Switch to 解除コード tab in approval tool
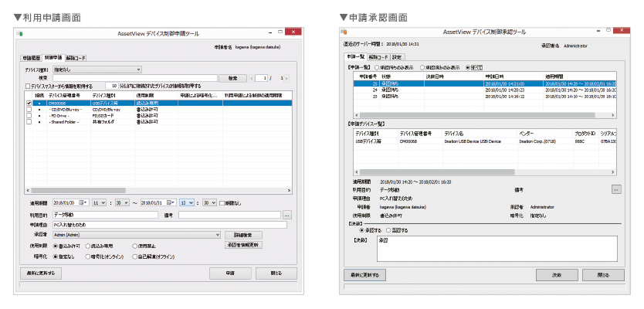The width and height of the screenshot is (644, 309). [378, 56]
